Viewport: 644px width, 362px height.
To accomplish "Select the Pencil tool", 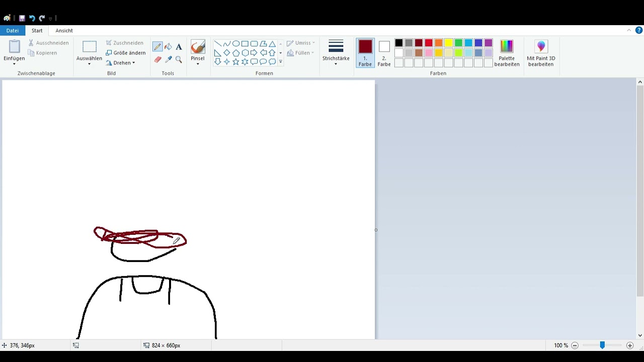I will 157,47.
